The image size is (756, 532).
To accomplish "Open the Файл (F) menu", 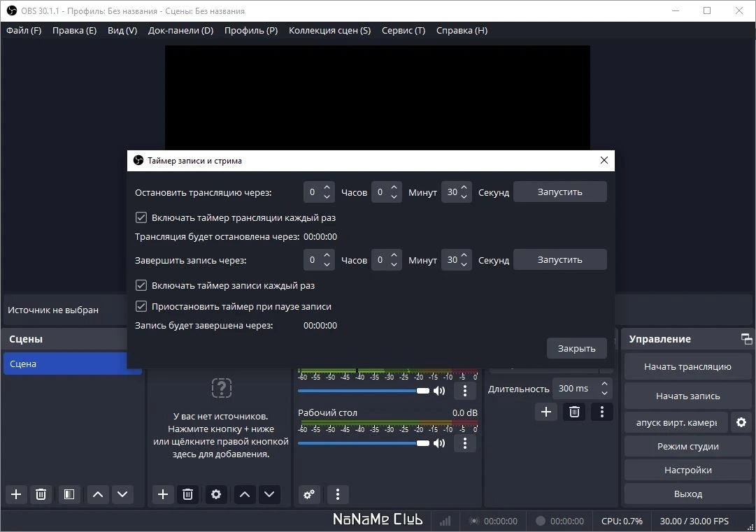I will click(x=24, y=30).
